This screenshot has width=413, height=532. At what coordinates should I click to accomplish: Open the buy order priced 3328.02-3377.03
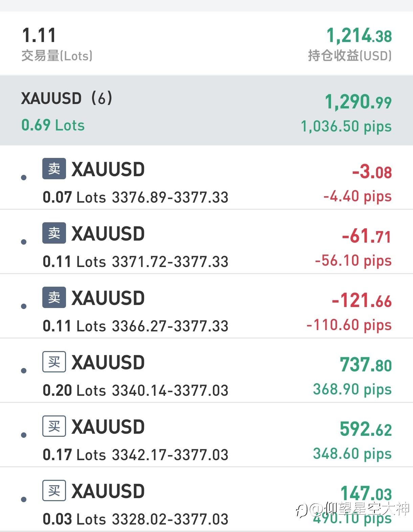tap(206, 499)
